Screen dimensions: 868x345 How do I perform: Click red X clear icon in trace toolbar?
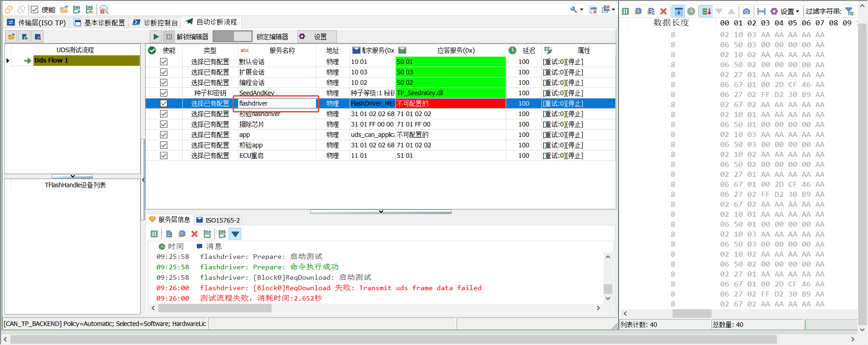[663, 11]
